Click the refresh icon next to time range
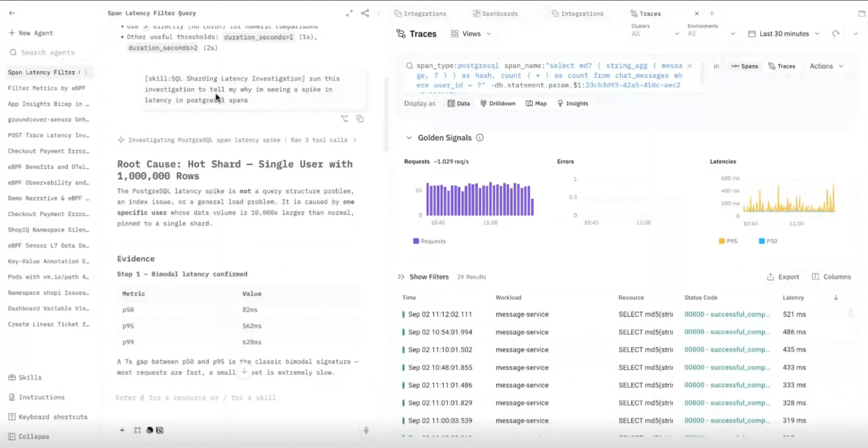This screenshot has width=868, height=448. [x=836, y=34]
